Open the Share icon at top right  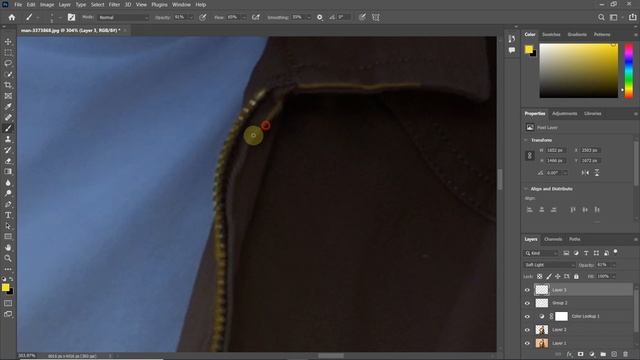point(632,17)
